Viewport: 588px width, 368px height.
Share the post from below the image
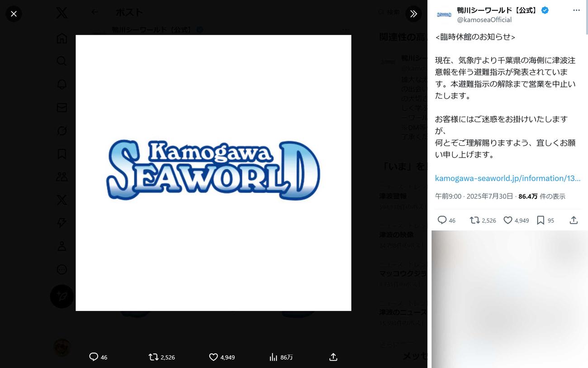pyautogui.click(x=333, y=357)
